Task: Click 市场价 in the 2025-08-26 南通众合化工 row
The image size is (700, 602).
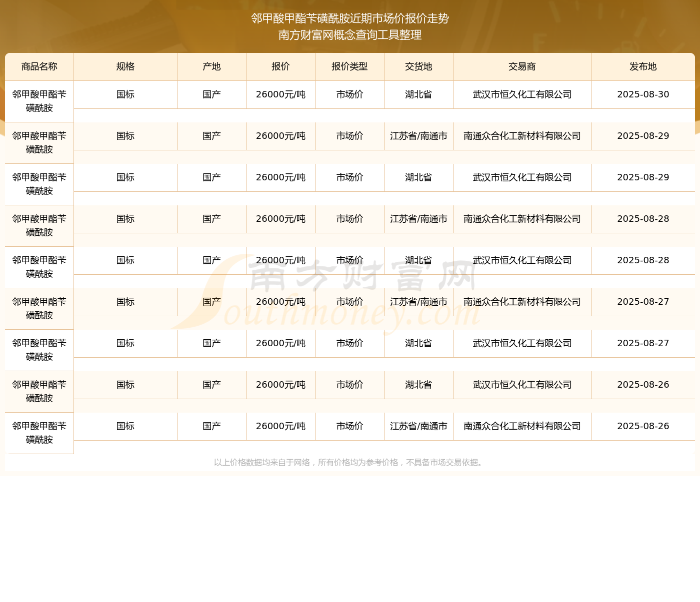Action: [x=349, y=426]
